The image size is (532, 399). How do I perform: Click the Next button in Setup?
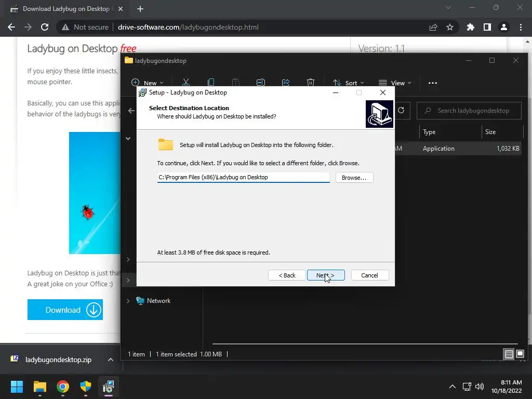coord(326,275)
